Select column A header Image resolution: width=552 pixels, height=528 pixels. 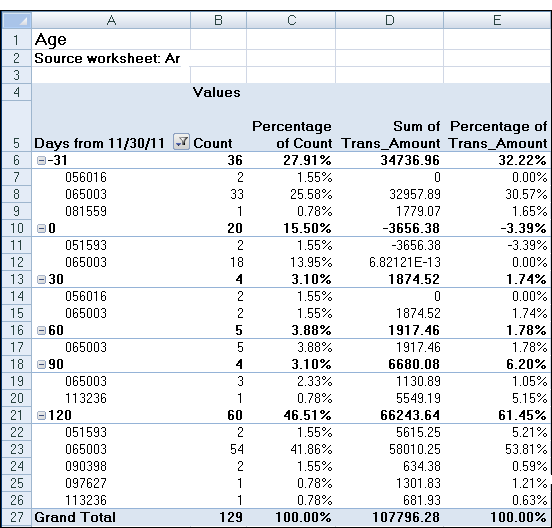pyautogui.click(x=111, y=20)
